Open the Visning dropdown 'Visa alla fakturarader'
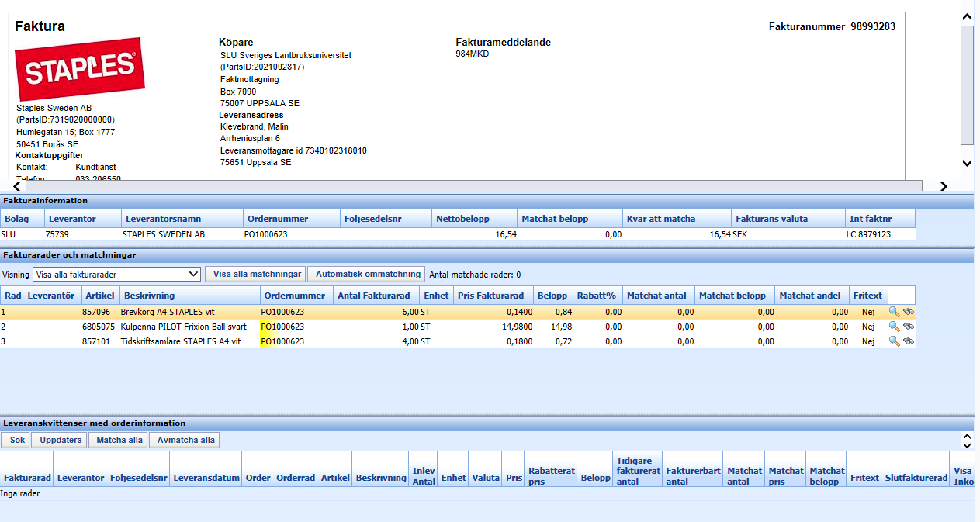This screenshot has width=980, height=522. pos(117,274)
